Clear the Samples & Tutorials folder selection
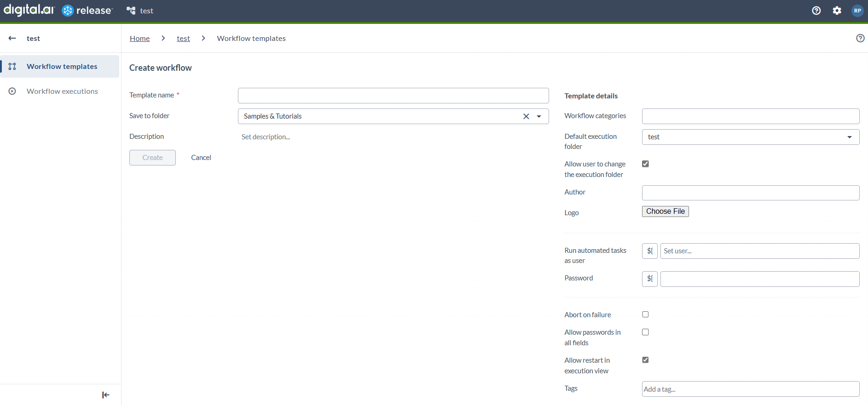The height and width of the screenshot is (405, 868). pyautogui.click(x=526, y=116)
